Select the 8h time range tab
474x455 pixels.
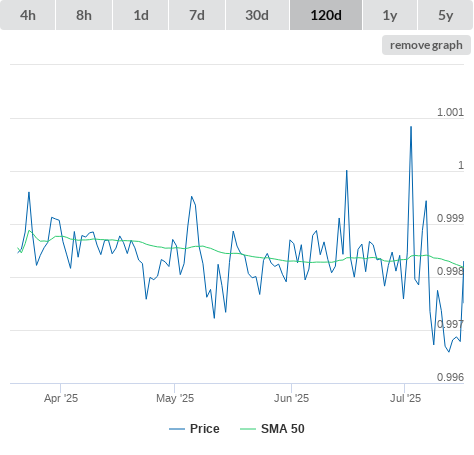pyautogui.click(x=84, y=15)
